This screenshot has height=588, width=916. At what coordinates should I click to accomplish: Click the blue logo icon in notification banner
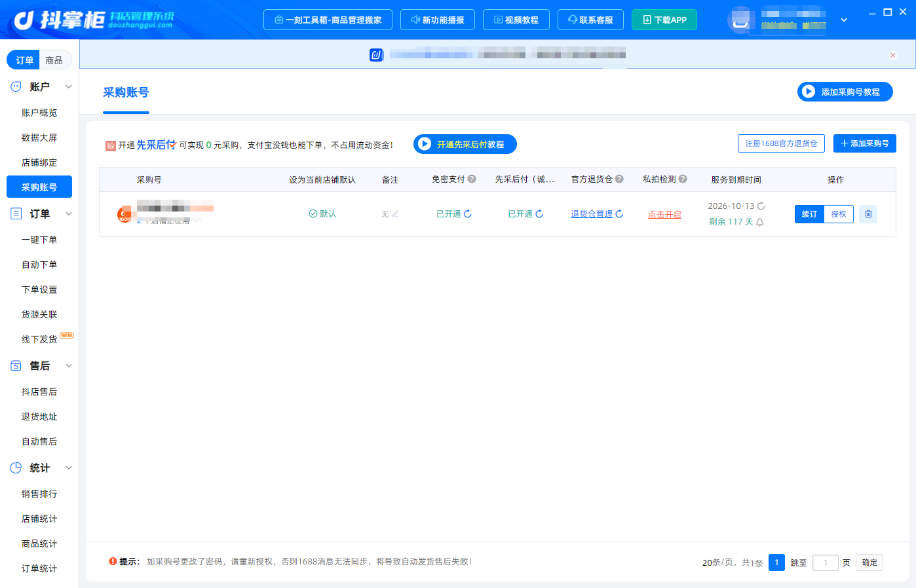click(376, 55)
